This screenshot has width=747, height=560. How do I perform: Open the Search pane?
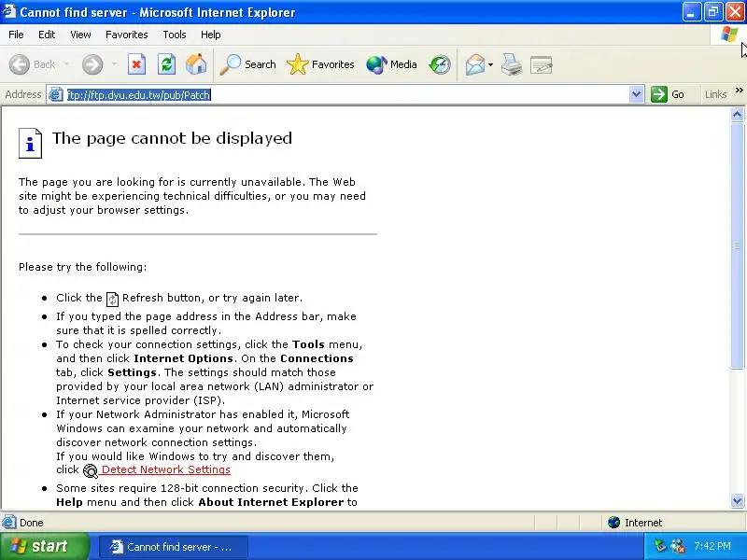[x=248, y=64]
